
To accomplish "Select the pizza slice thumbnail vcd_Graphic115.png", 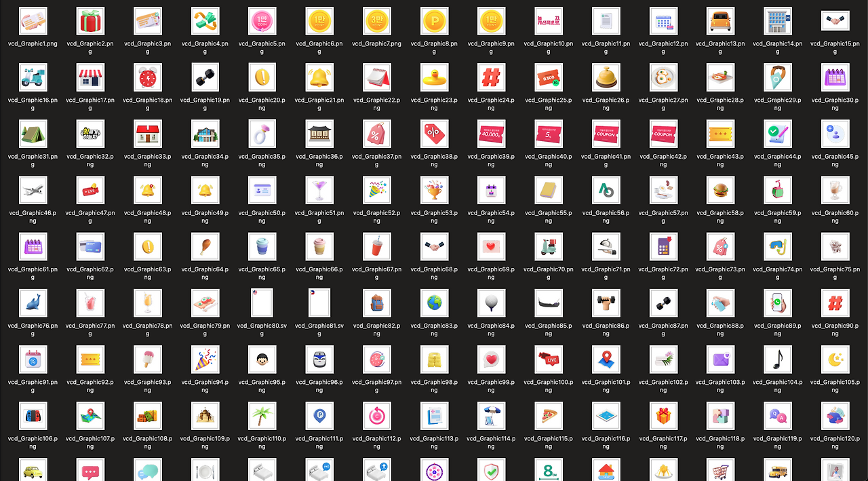I will pos(549,416).
